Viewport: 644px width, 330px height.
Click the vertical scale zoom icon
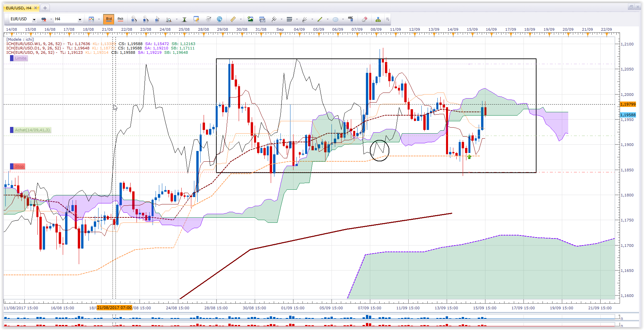[x=169, y=19]
